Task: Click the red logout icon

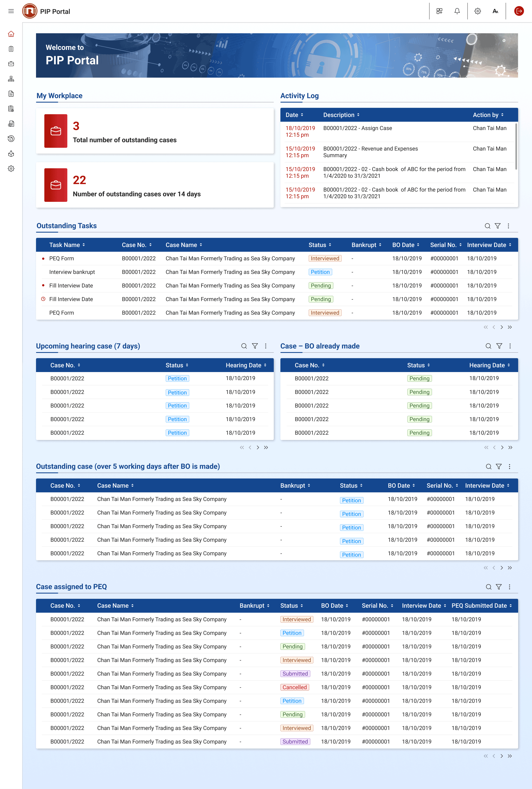Action: [x=518, y=11]
